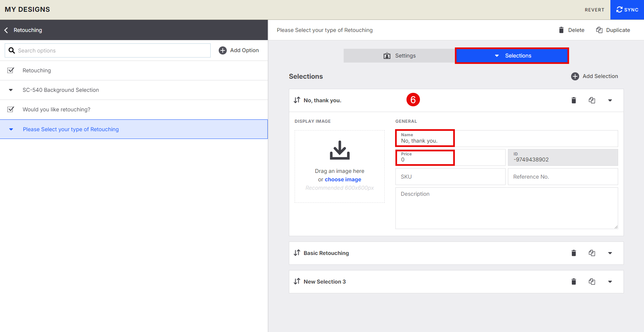Click the REVERT button
The image size is (644, 332).
[x=594, y=10]
